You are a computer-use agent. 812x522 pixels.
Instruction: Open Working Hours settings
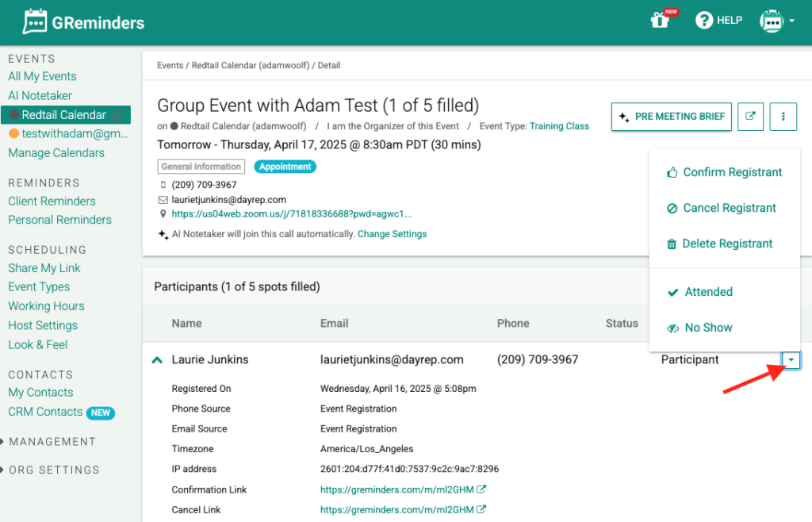[x=46, y=306]
